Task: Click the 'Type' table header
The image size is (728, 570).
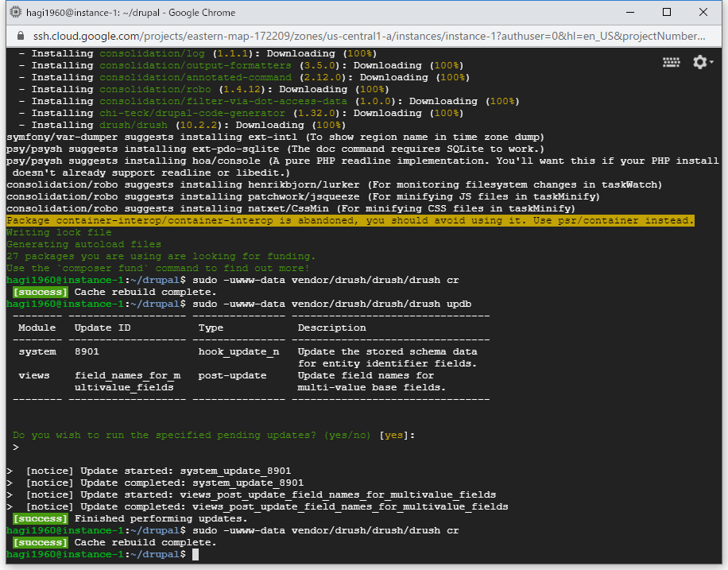Action: (x=211, y=328)
